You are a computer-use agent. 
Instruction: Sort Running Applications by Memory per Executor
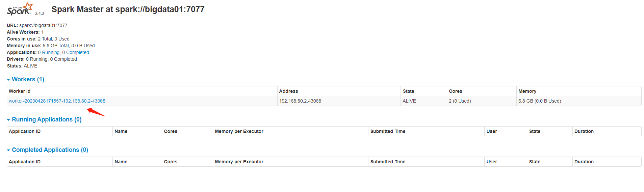pos(239,131)
